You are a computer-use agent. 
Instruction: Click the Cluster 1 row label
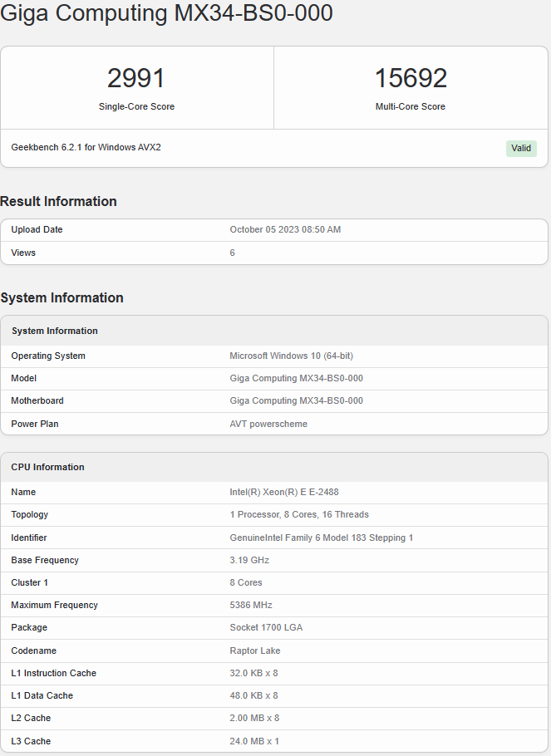(29, 582)
